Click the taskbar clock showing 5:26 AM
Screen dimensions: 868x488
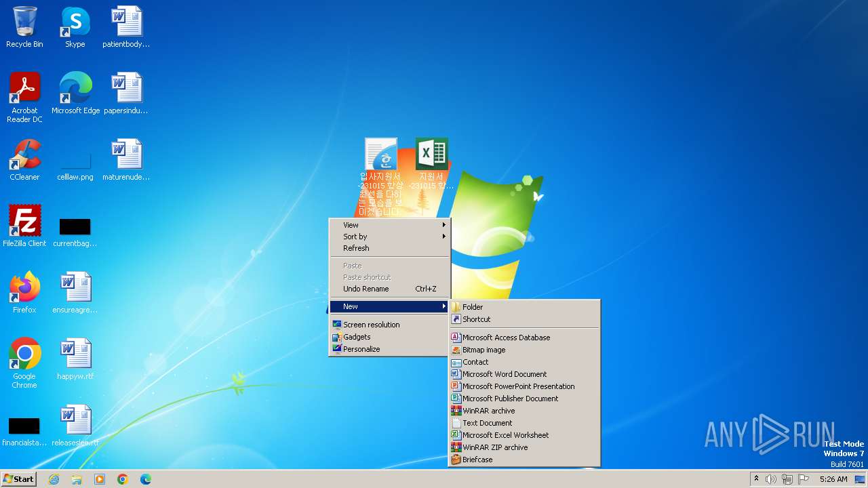tap(833, 479)
